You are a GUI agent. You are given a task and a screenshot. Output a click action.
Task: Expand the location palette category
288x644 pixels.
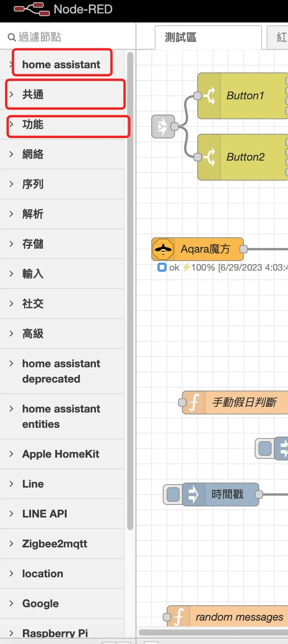pyautogui.click(x=62, y=573)
